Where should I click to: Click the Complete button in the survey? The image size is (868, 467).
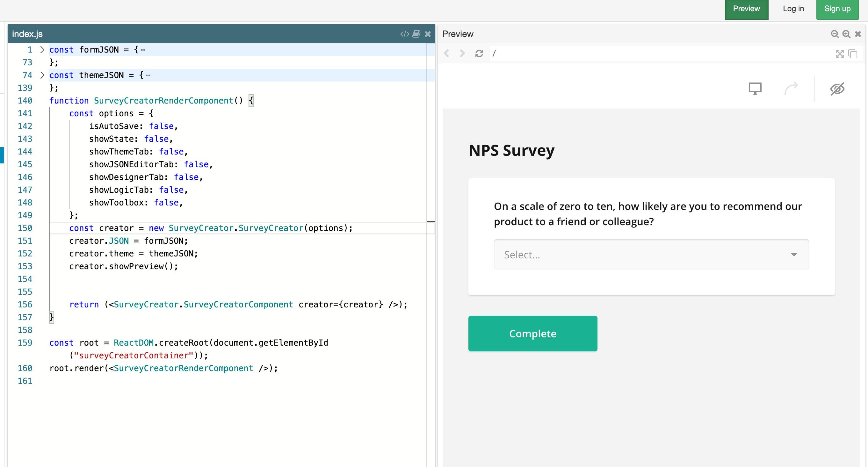532,334
